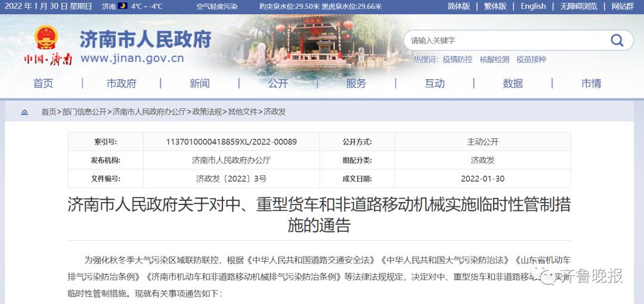This screenshot has width=644, height=304.
Task: Open the 首页 navigation tab
Action: (x=43, y=83)
